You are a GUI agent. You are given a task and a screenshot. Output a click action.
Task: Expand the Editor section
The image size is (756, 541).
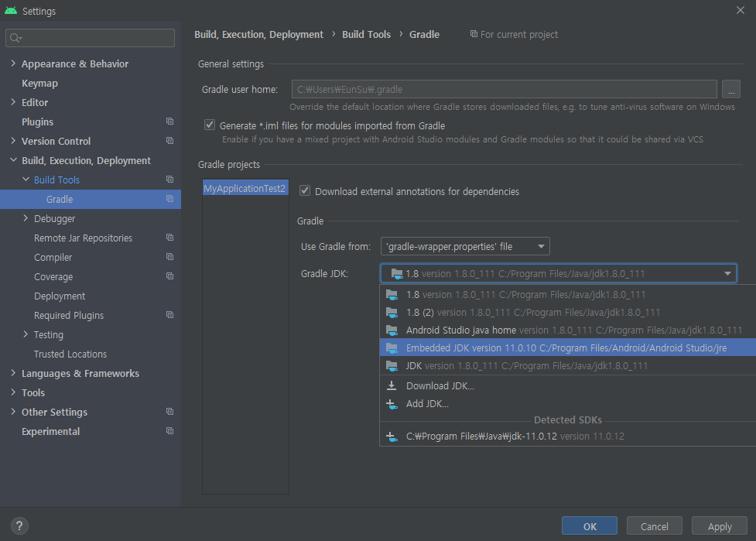tap(13, 101)
